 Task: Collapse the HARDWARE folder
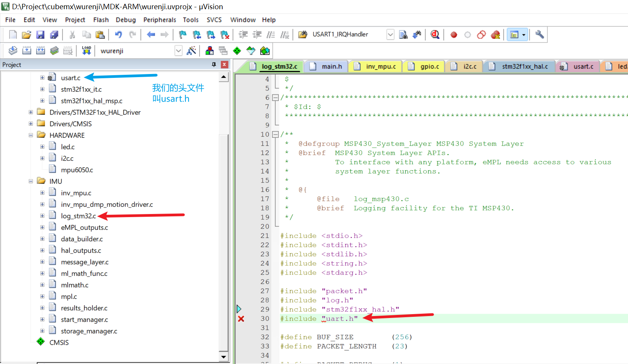pos(31,135)
